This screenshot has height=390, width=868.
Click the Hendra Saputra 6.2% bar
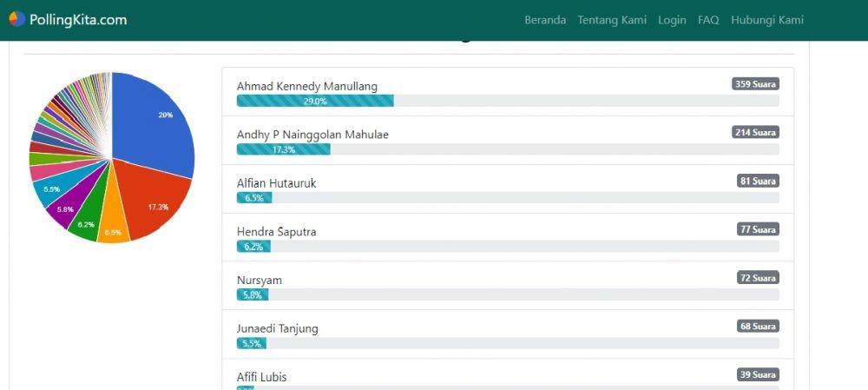point(253,247)
